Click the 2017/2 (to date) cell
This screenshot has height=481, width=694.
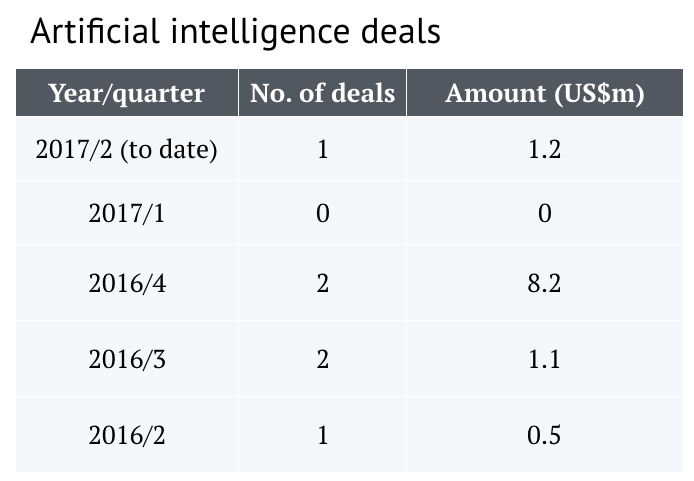pyautogui.click(x=127, y=149)
